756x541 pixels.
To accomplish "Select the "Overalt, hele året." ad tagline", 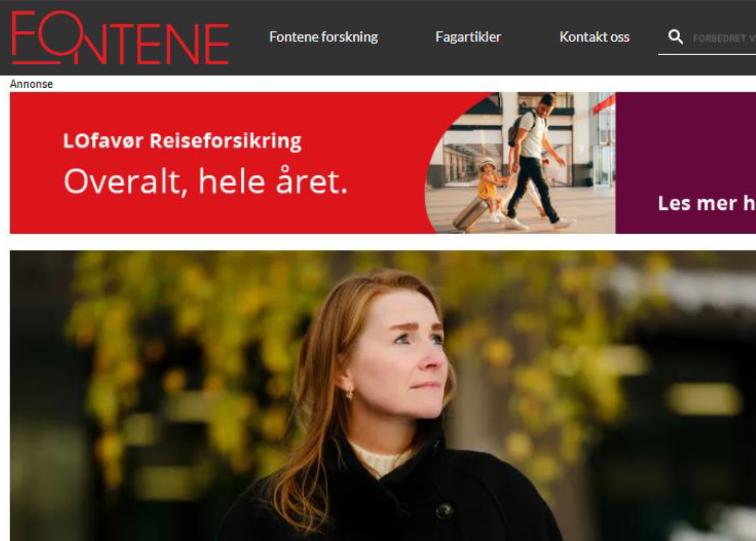I will click(205, 182).
